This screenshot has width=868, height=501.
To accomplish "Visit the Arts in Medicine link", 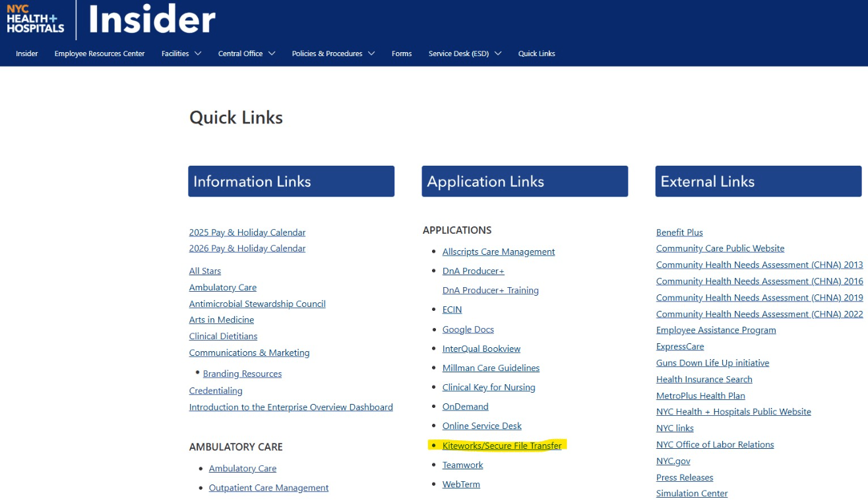I will point(222,319).
